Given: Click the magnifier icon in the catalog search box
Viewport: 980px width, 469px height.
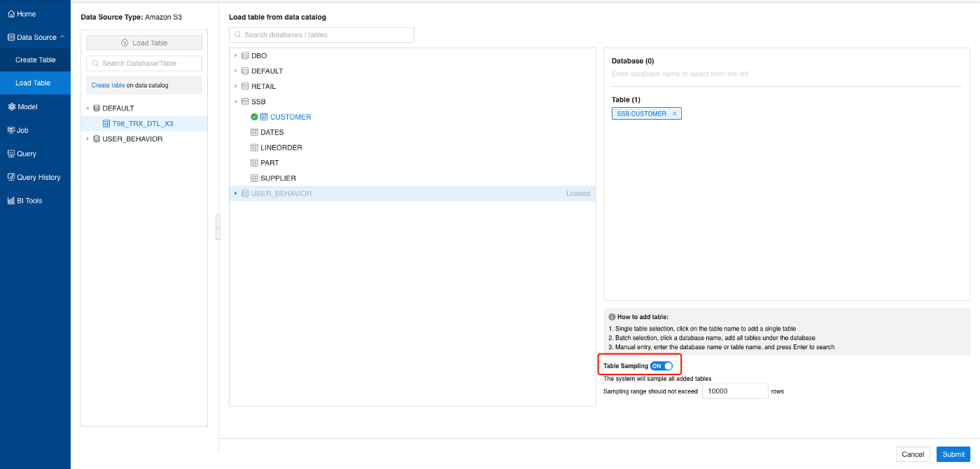Looking at the screenshot, I should tap(237, 34).
